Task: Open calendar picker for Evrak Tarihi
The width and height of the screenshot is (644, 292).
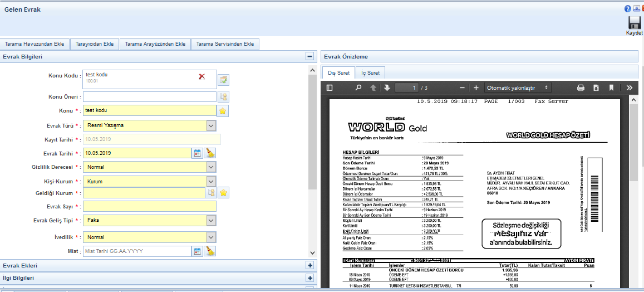Action: tap(197, 153)
